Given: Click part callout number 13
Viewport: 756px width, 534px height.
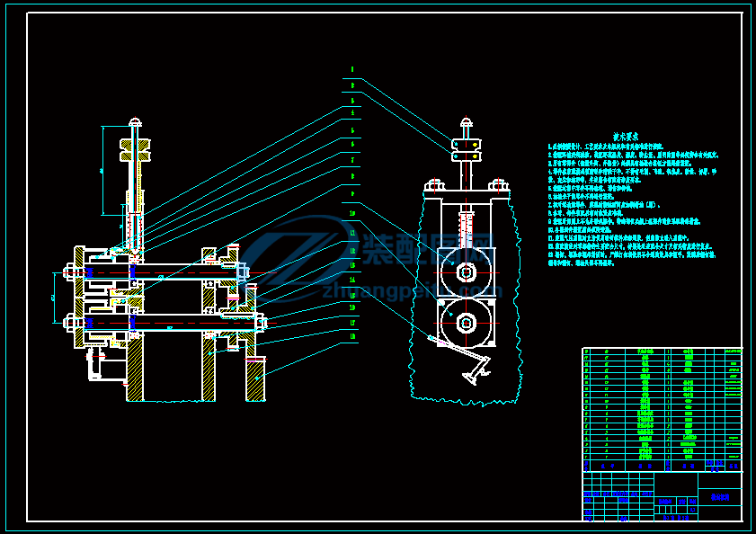Looking at the screenshot, I should 352,265.
